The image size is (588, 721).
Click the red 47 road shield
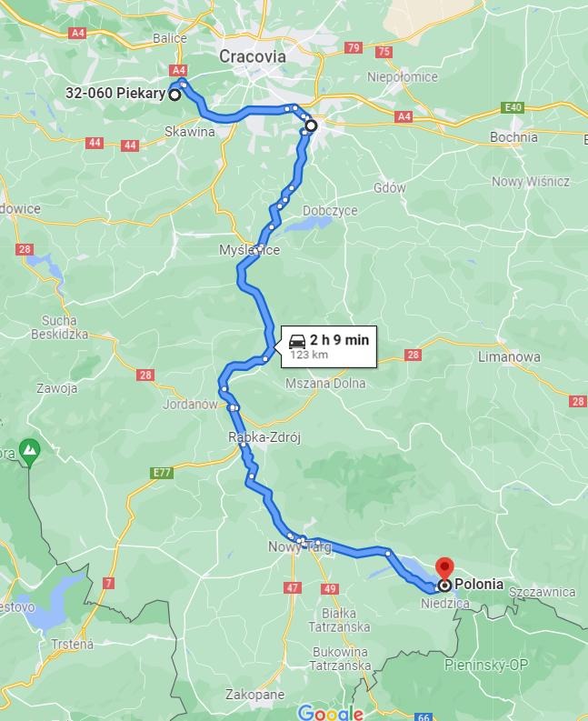coord(293,587)
